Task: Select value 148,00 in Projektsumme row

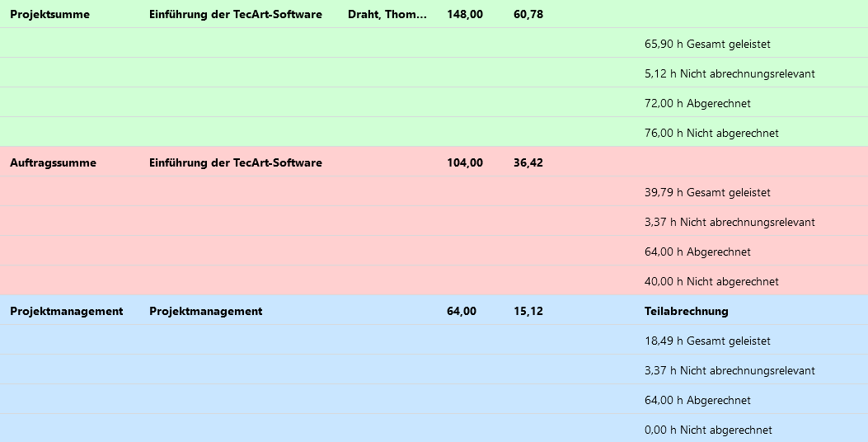Action: coord(465,14)
